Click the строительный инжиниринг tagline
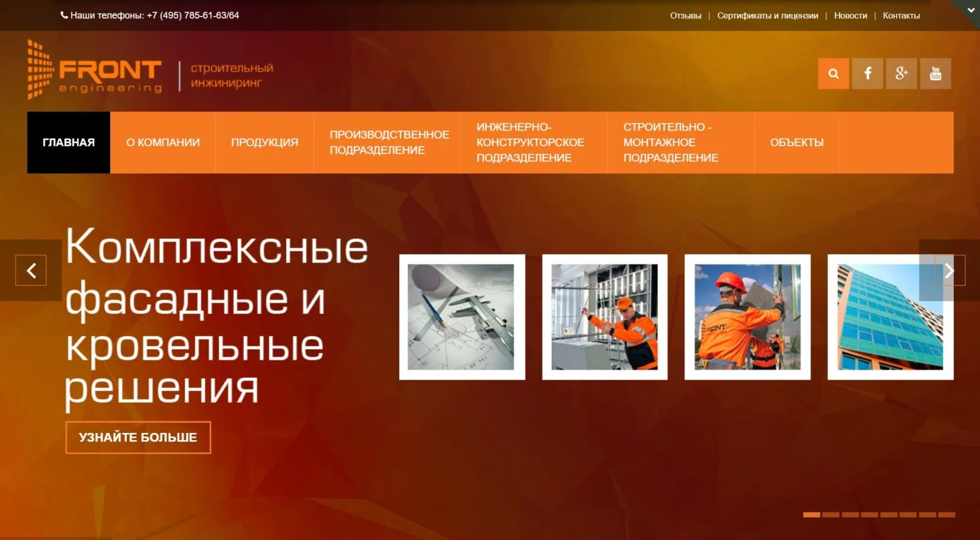 pyautogui.click(x=232, y=75)
